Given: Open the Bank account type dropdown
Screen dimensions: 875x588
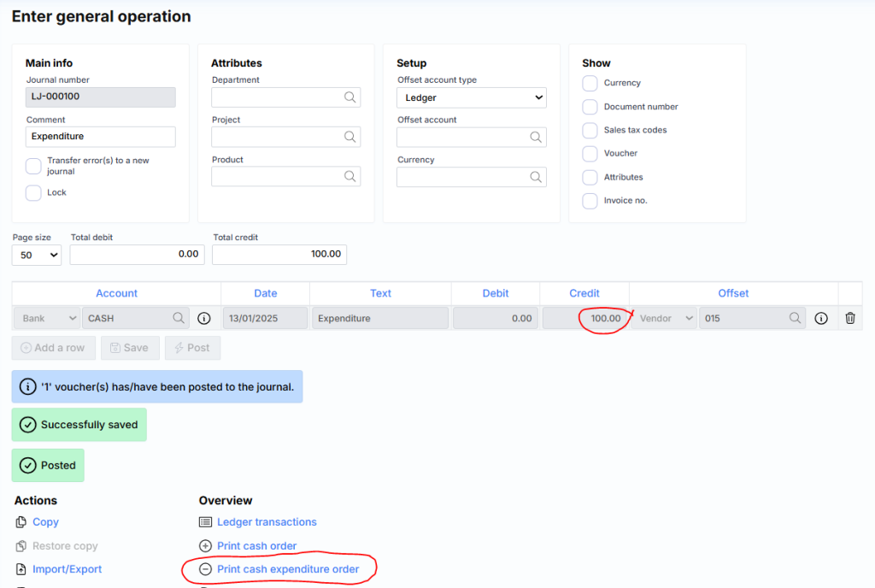Looking at the screenshot, I should [x=47, y=318].
